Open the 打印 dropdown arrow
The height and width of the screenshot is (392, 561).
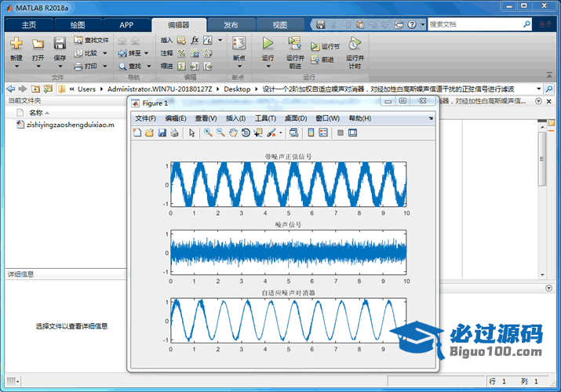[x=105, y=66]
